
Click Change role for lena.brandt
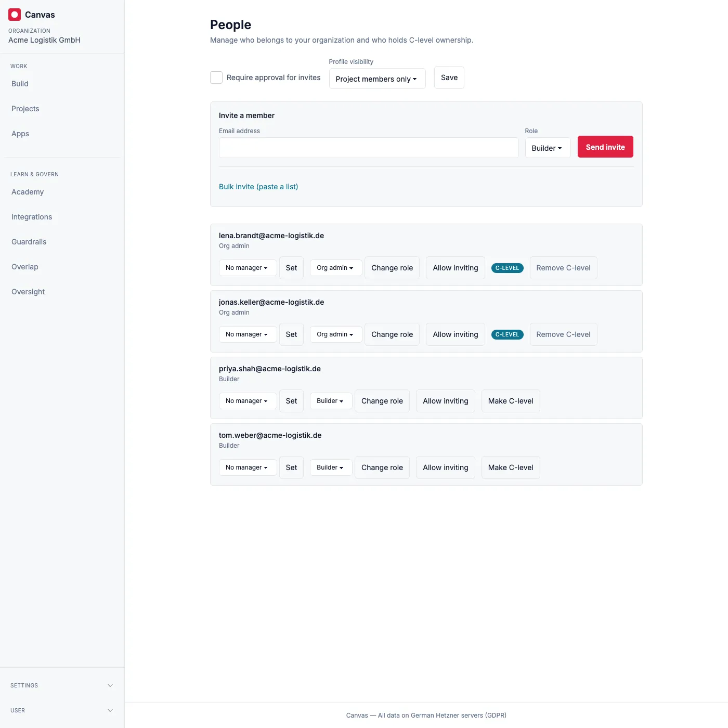[x=392, y=268]
